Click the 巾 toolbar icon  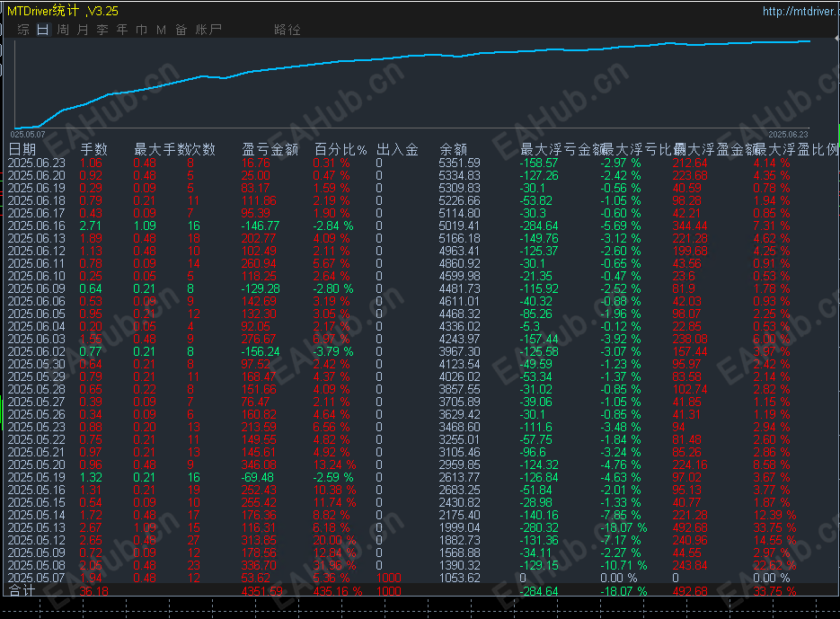(x=141, y=28)
